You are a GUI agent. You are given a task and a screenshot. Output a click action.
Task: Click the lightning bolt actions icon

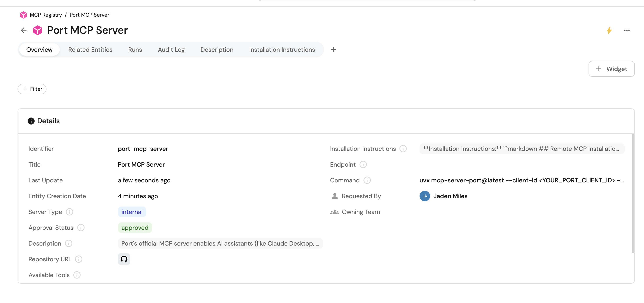pos(609,30)
